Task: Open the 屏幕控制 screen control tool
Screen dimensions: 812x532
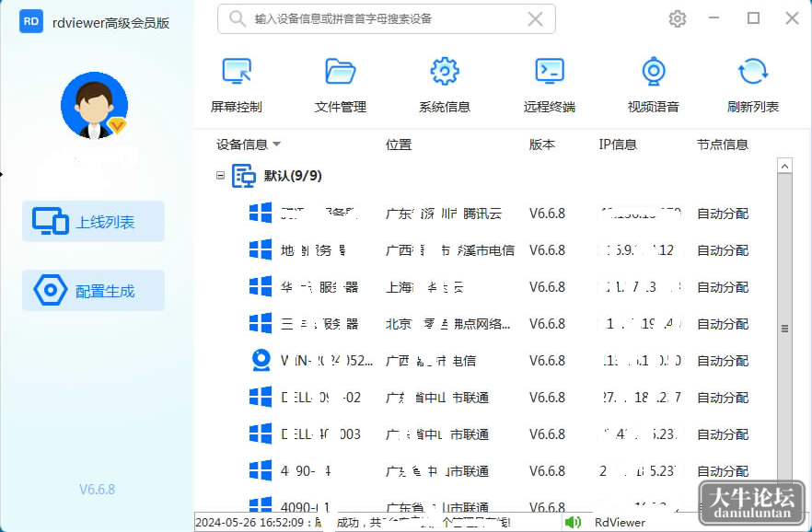Action: pyautogui.click(x=237, y=85)
